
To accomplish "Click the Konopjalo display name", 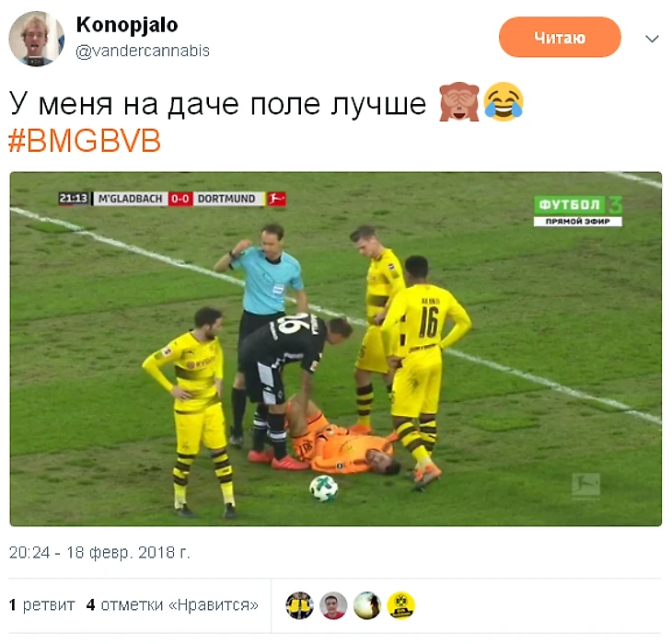I will point(127,25).
